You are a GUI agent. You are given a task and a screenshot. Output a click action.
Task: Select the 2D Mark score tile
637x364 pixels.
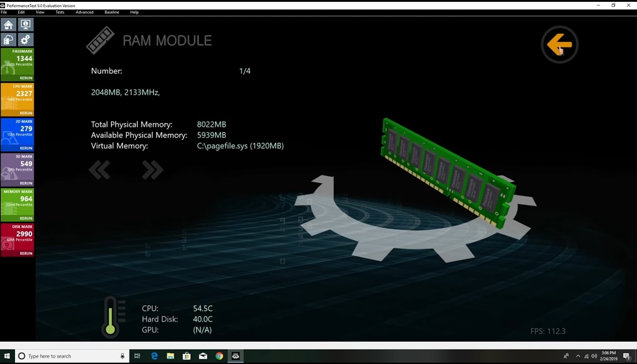tap(17, 135)
